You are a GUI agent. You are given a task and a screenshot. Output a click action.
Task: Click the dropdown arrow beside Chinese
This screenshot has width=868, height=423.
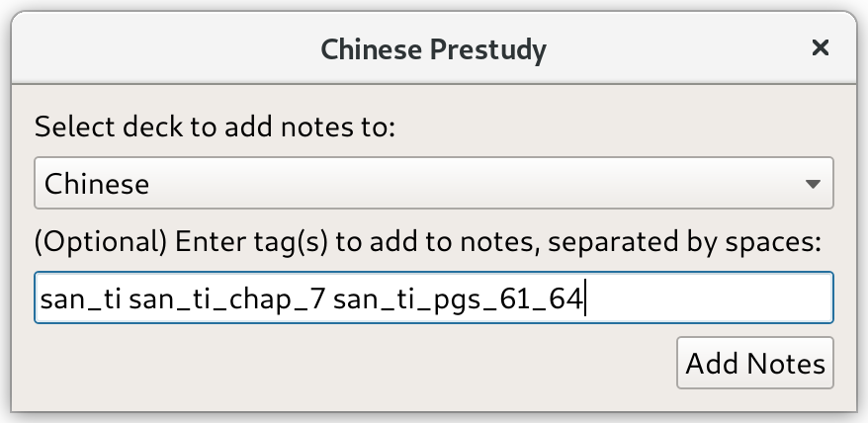813,184
